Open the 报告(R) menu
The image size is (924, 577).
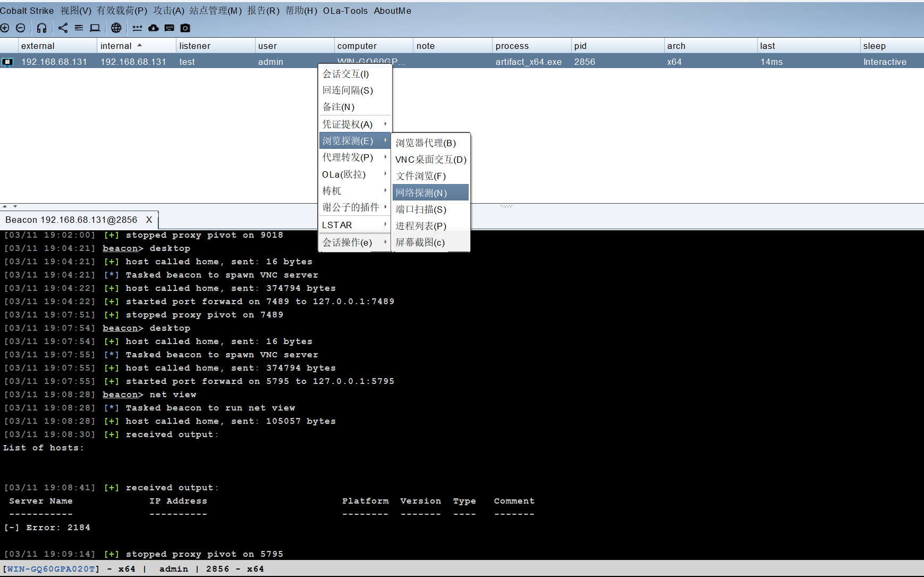point(264,11)
